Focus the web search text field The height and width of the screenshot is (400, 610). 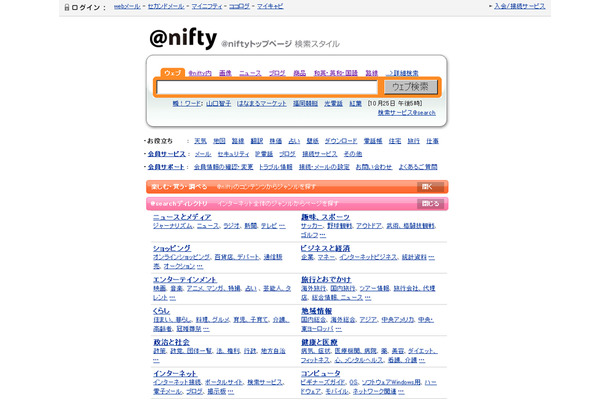(267, 87)
